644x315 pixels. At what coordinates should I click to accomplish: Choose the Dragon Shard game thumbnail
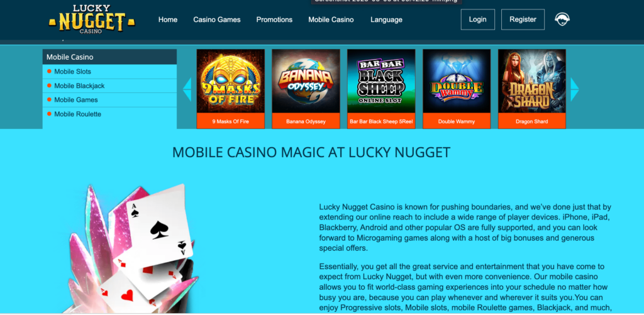[532, 81]
